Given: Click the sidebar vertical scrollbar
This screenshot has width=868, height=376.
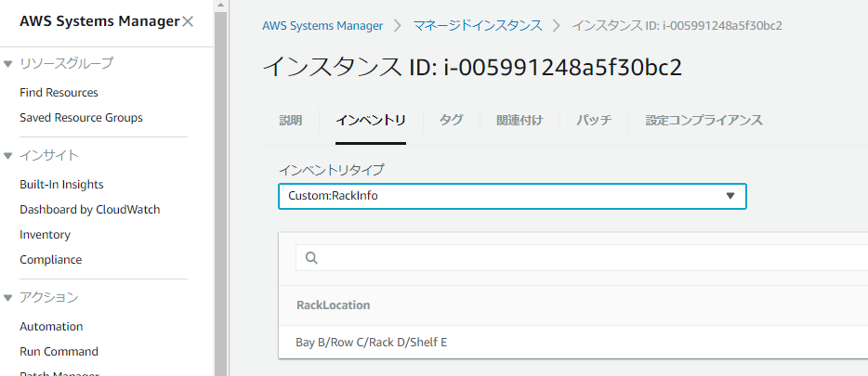Looking at the screenshot, I should pos(221,194).
